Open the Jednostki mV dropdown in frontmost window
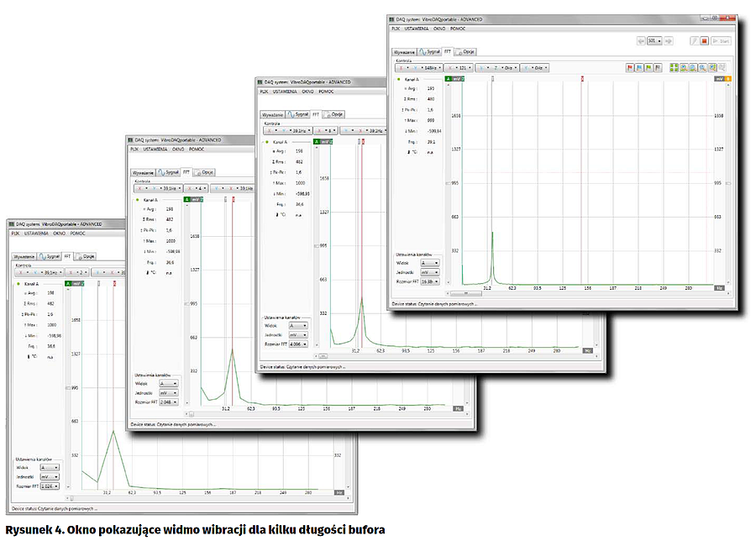The height and width of the screenshot is (541, 756). click(430, 272)
